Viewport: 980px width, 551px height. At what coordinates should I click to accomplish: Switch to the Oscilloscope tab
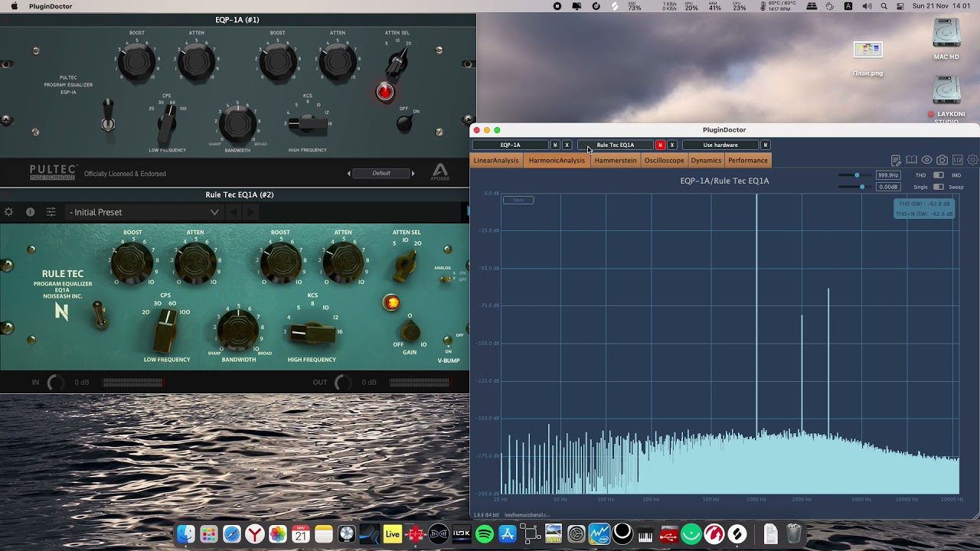(x=664, y=161)
